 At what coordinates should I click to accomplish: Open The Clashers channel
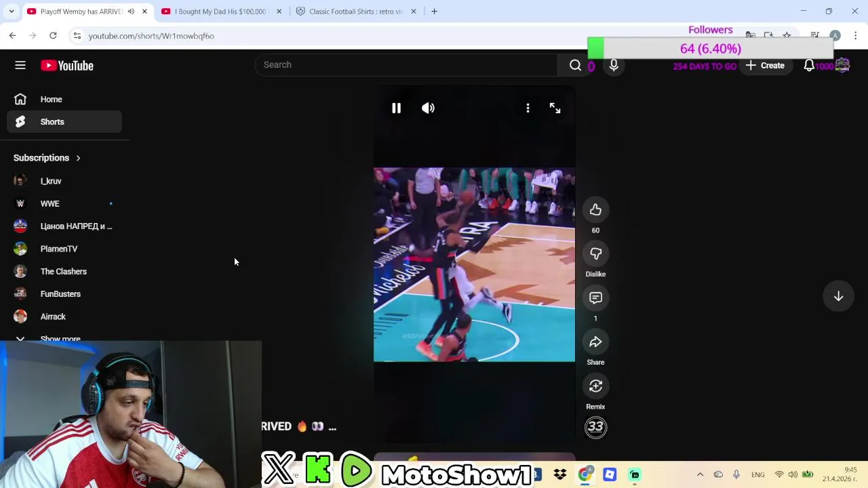pyautogui.click(x=64, y=271)
